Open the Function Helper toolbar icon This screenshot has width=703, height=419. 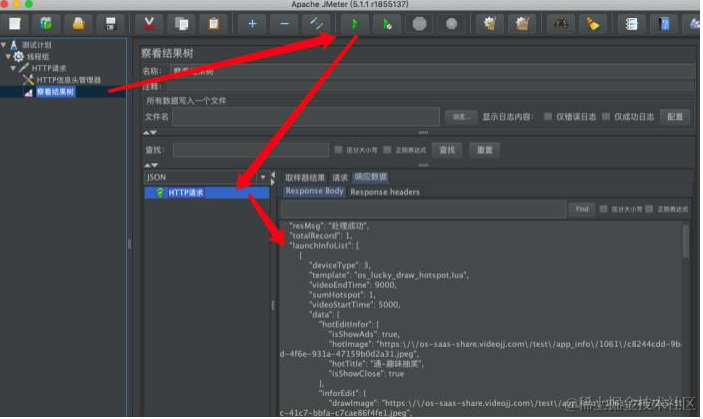click(x=632, y=23)
